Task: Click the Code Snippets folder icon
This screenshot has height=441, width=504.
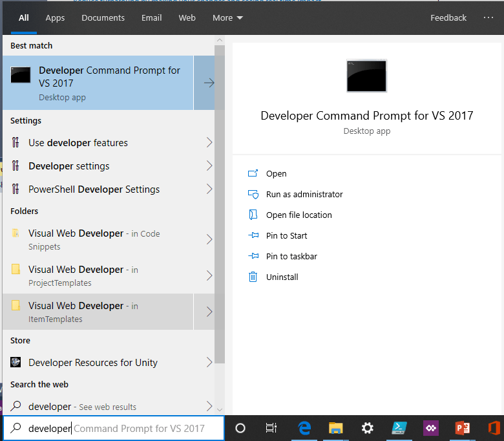Action: pos(16,233)
